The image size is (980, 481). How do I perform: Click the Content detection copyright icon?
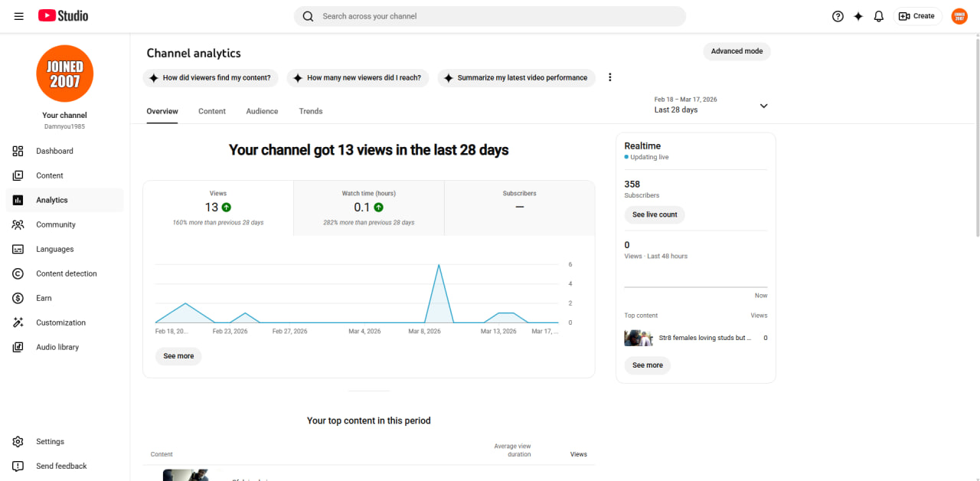(x=18, y=273)
